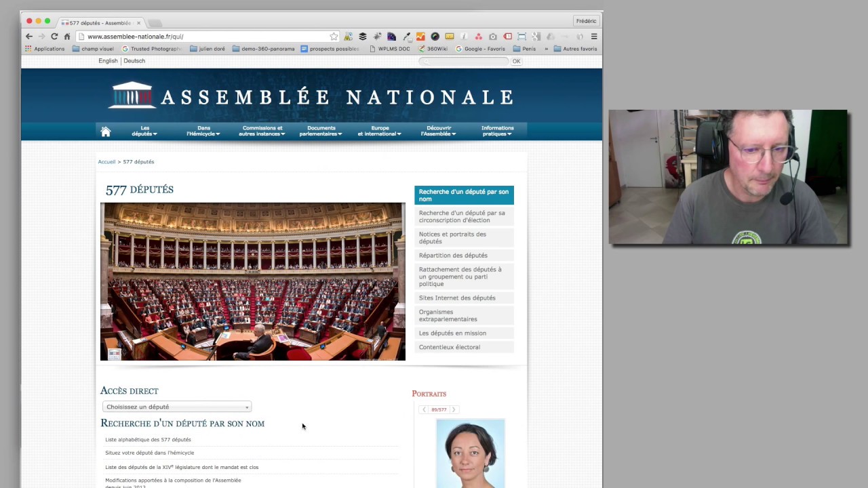This screenshot has height=488, width=868.
Task: Click the yellow ruler extension icon
Action: pyautogui.click(x=450, y=37)
